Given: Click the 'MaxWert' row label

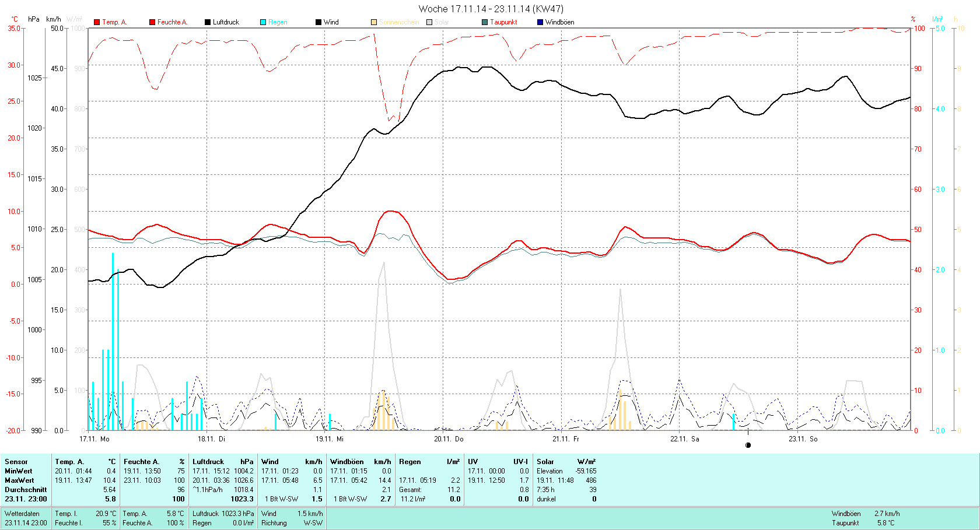Looking at the screenshot, I should point(19,480).
